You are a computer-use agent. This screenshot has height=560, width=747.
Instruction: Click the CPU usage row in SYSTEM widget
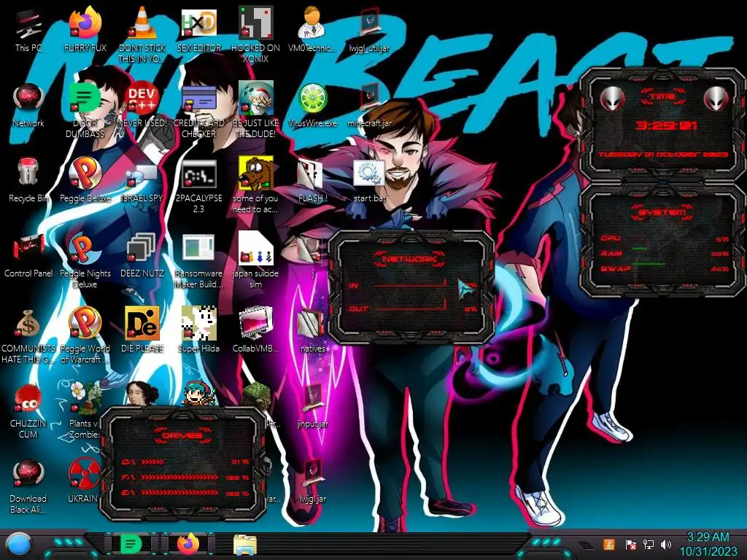pos(665,238)
